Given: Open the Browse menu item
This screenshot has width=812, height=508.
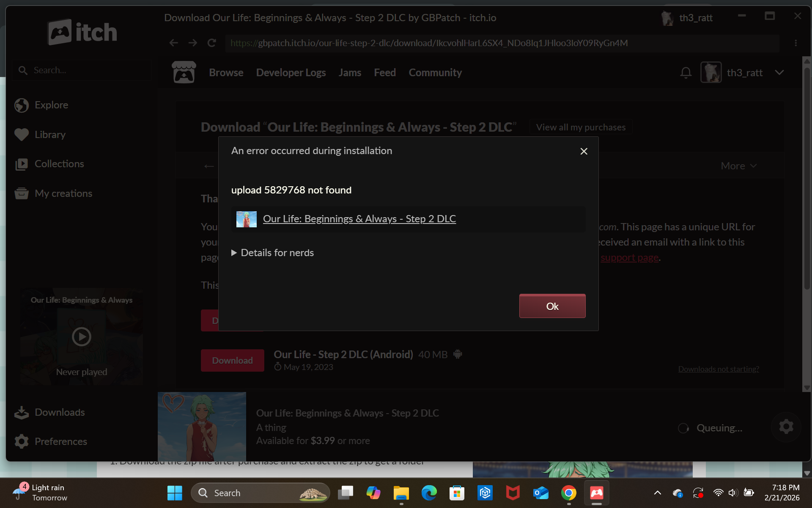Looking at the screenshot, I should 226,73.
